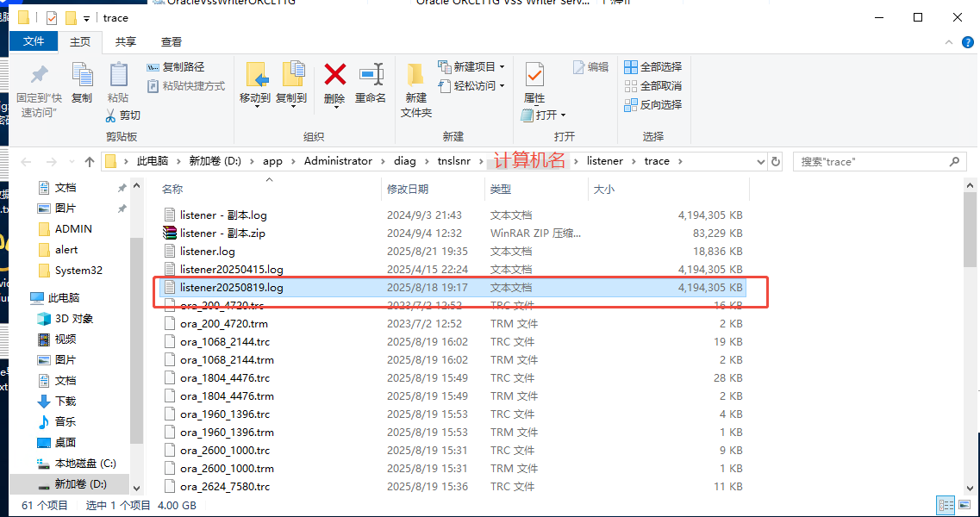Viewport: 980px width, 517px height.
Task: Refresh the trace folder
Action: coord(776,162)
